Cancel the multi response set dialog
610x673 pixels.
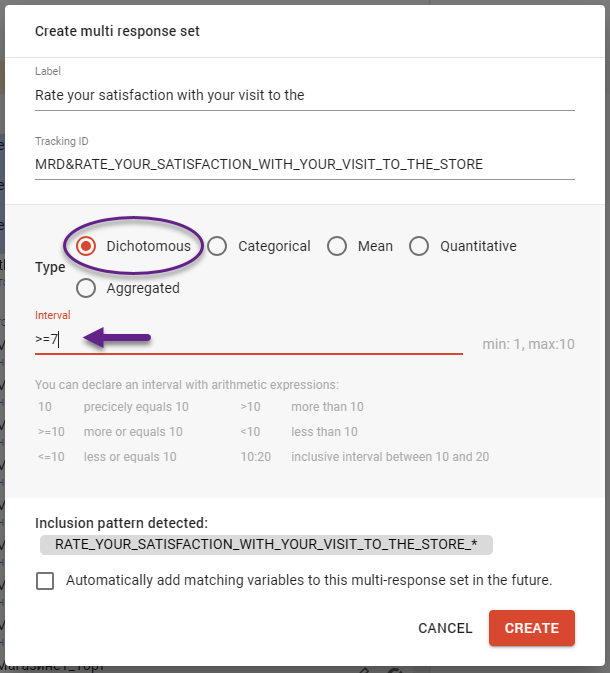(445, 628)
